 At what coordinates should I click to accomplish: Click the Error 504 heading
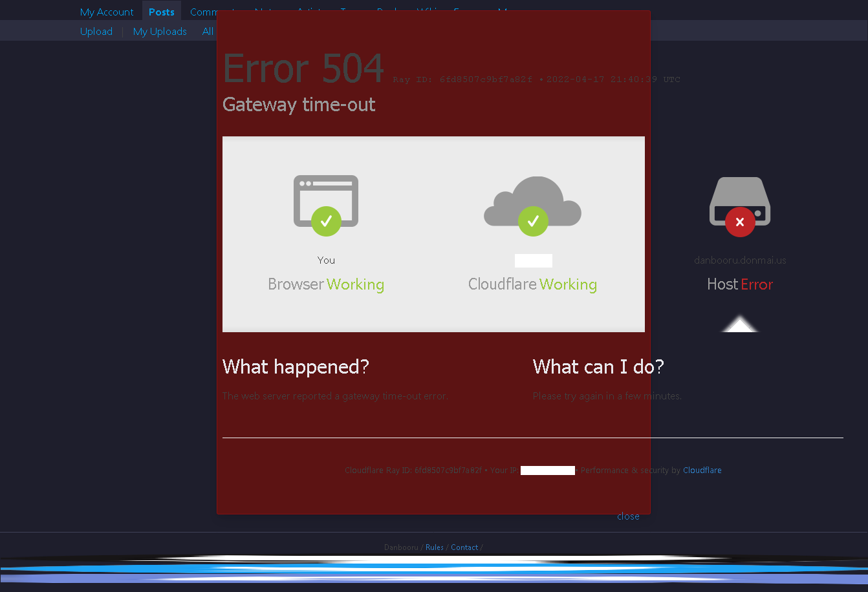[303, 69]
